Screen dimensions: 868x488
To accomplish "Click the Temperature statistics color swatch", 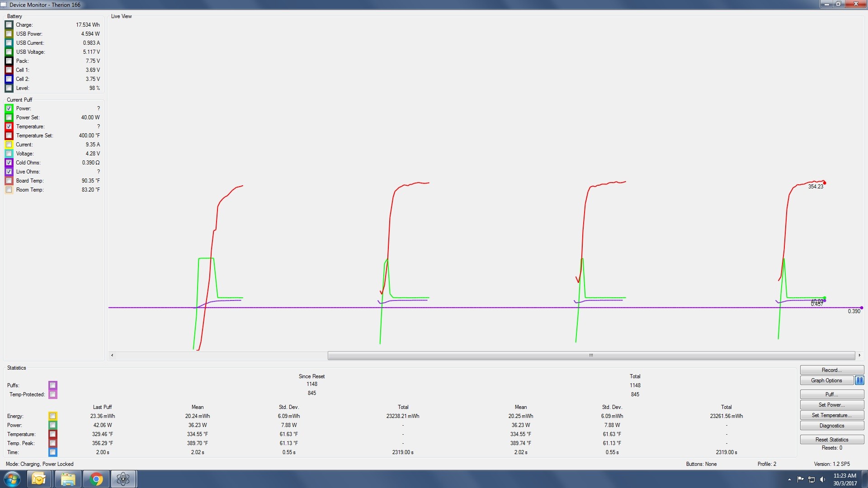I will point(52,434).
